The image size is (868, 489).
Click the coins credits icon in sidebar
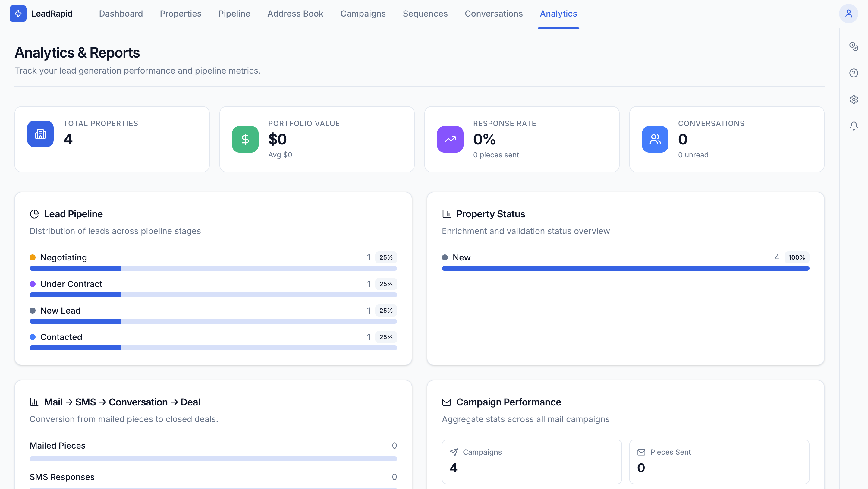[853, 46]
